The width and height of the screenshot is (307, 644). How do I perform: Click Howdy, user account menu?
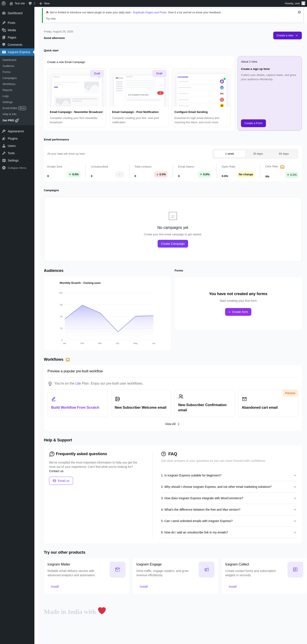(295, 3)
